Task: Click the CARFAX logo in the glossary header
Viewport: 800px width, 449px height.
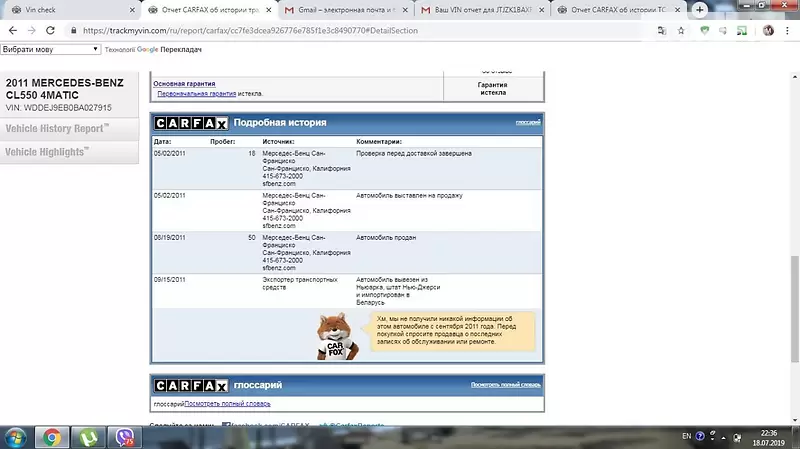Action: tap(191, 386)
